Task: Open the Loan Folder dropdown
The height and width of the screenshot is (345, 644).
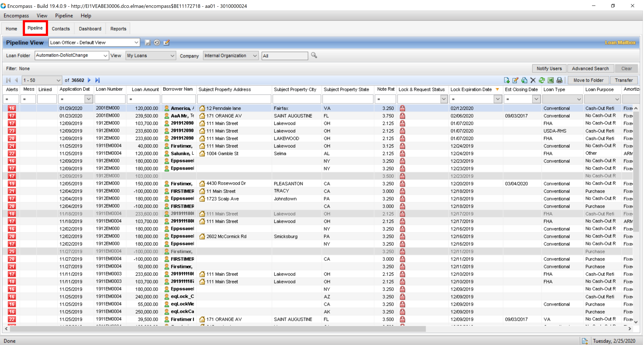Action: click(x=105, y=56)
